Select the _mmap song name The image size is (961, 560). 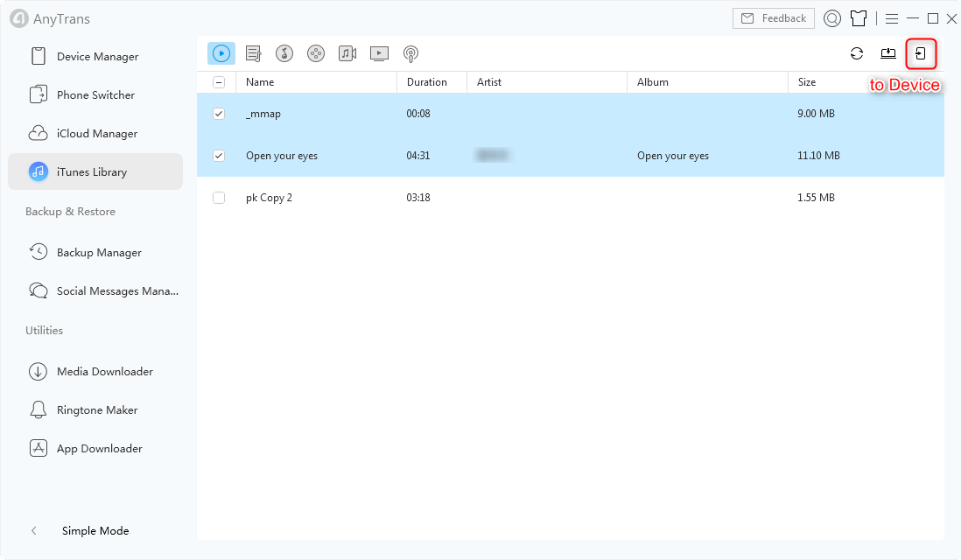[x=263, y=114]
